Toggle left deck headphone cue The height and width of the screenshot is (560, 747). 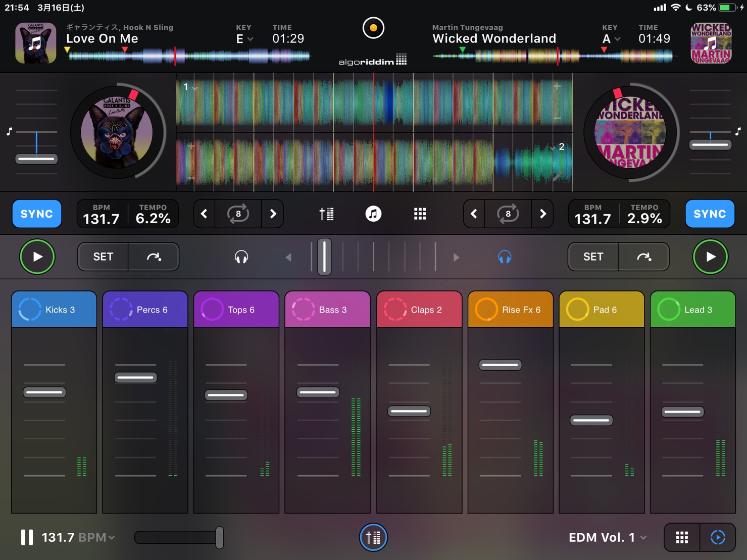(x=241, y=258)
